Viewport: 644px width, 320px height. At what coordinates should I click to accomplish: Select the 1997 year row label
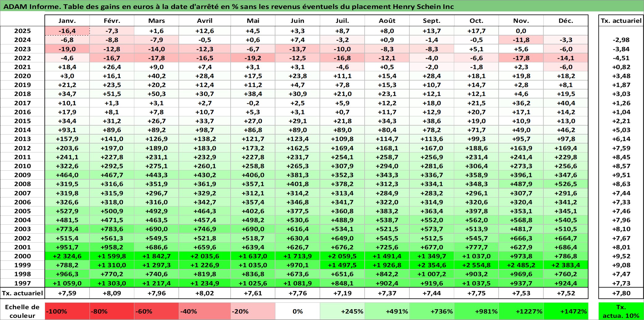[23, 283]
